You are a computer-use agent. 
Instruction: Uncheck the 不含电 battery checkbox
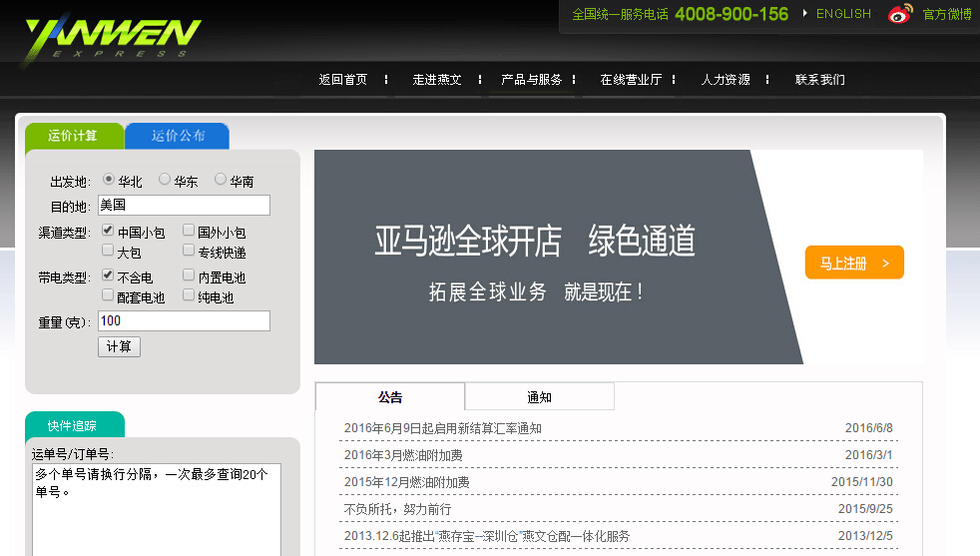(x=108, y=275)
